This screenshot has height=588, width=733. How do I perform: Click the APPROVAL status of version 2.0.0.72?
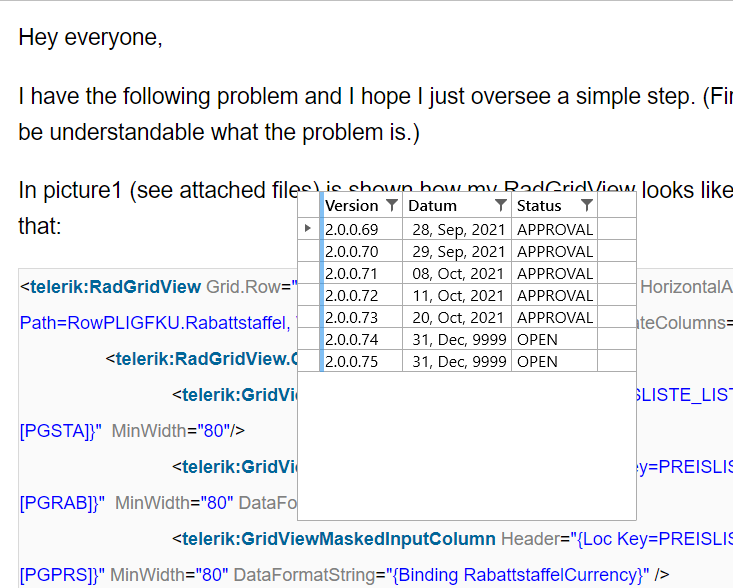click(x=555, y=295)
